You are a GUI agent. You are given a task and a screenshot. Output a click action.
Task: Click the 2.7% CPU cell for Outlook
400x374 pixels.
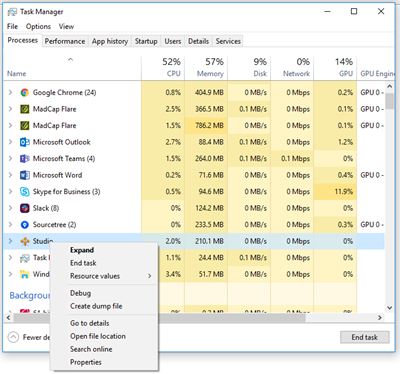click(163, 142)
